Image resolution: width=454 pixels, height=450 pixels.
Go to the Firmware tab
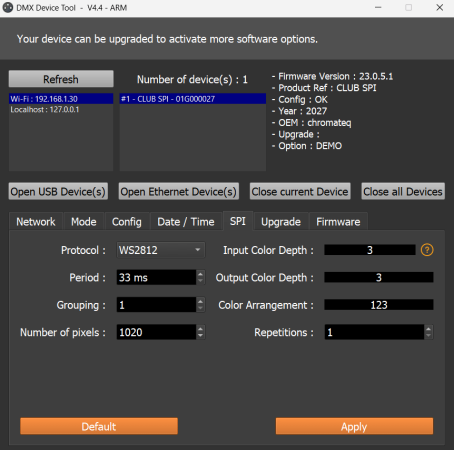click(338, 222)
